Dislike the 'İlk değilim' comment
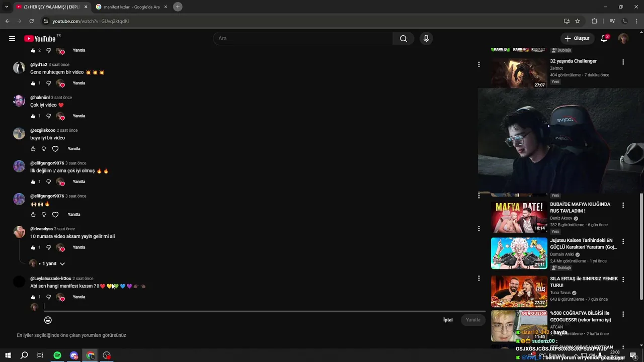644x362 pixels. (x=49, y=182)
